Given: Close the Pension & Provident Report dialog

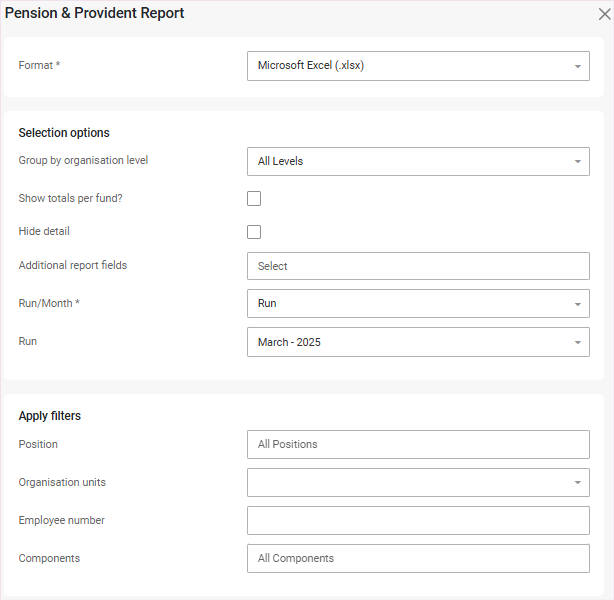Looking at the screenshot, I should [x=602, y=13].
